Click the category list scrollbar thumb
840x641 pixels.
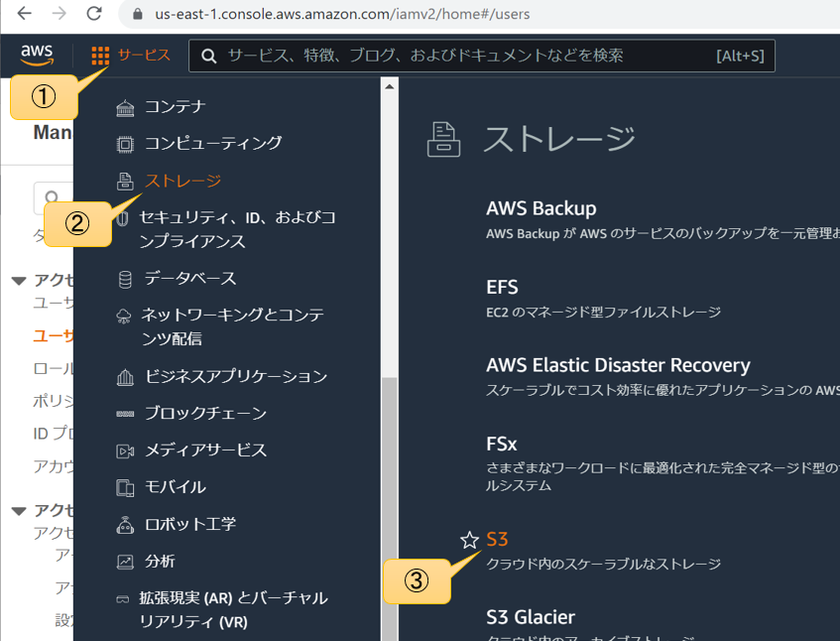(x=390, y=508)
